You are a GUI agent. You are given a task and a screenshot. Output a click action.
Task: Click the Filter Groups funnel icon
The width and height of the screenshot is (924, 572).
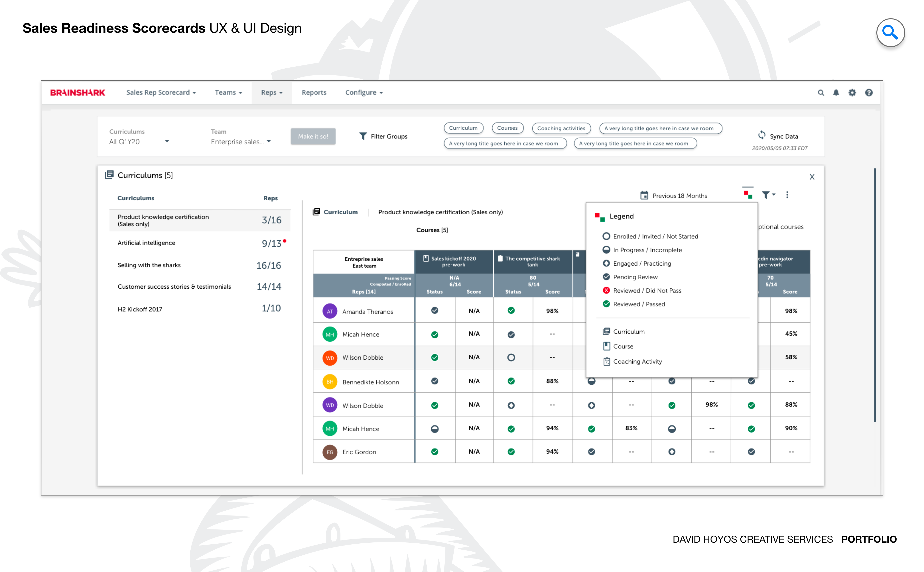pos(363,136)
